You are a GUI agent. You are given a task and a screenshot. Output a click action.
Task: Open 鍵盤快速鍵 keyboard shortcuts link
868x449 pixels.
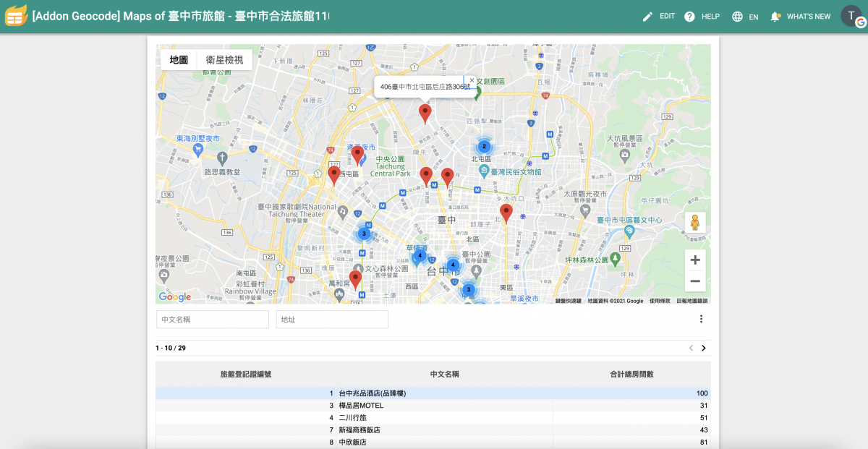569,301
